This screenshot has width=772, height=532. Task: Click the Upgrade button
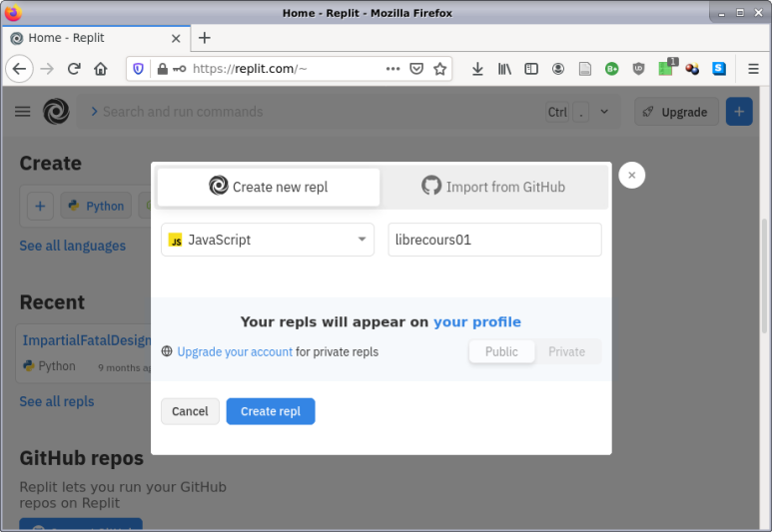[676, 112]
